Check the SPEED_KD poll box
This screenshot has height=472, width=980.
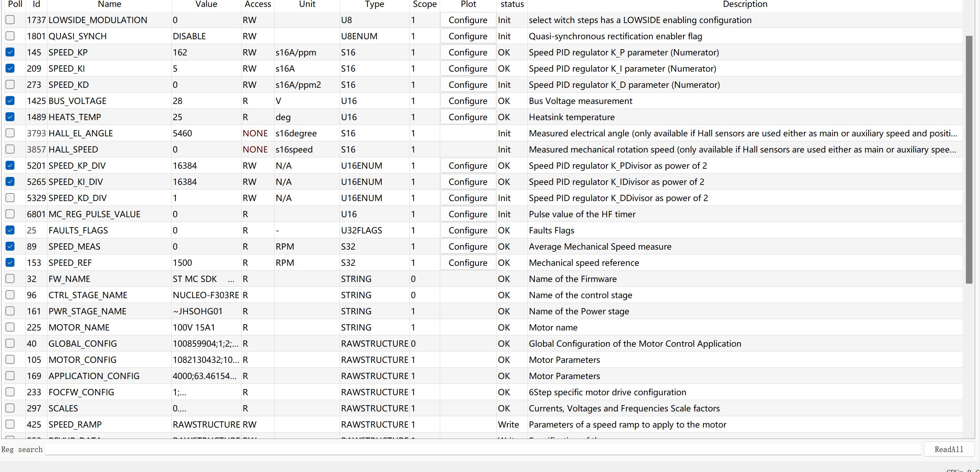(x=10, y=84)
